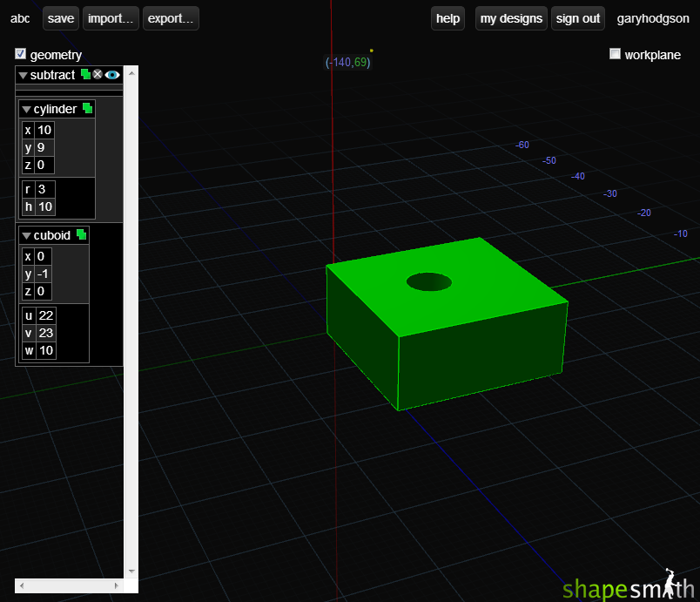This screenshot has width=700, height=602.
Task: Click the abc design name
Action: pos(20,18)
